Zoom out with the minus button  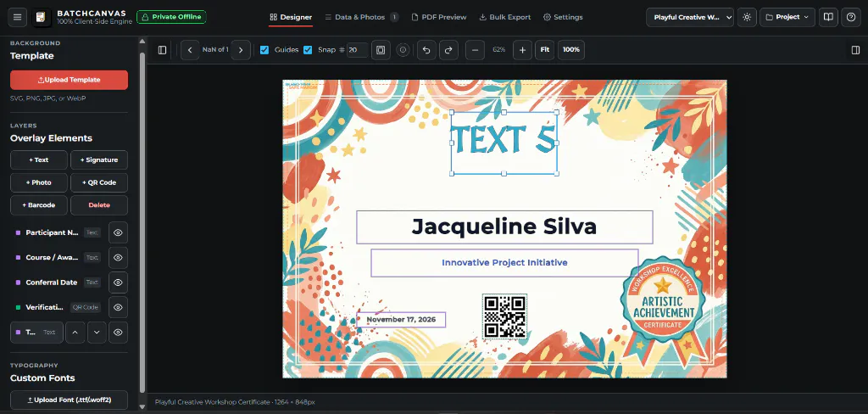tap(475, 50)
